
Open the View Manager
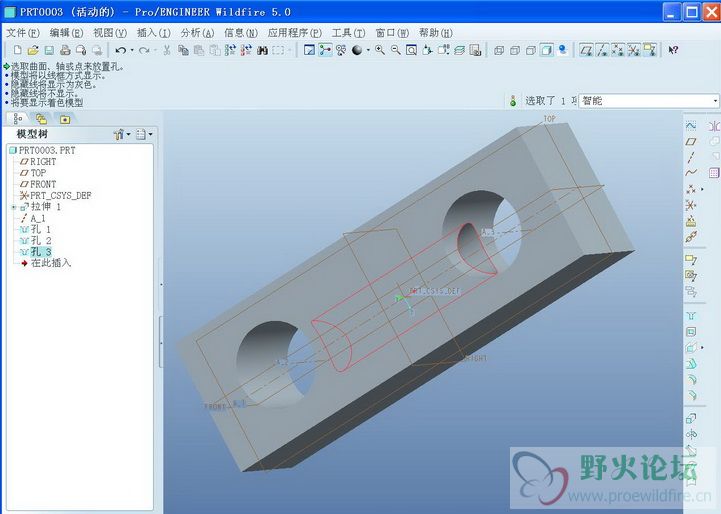[475, 50]
